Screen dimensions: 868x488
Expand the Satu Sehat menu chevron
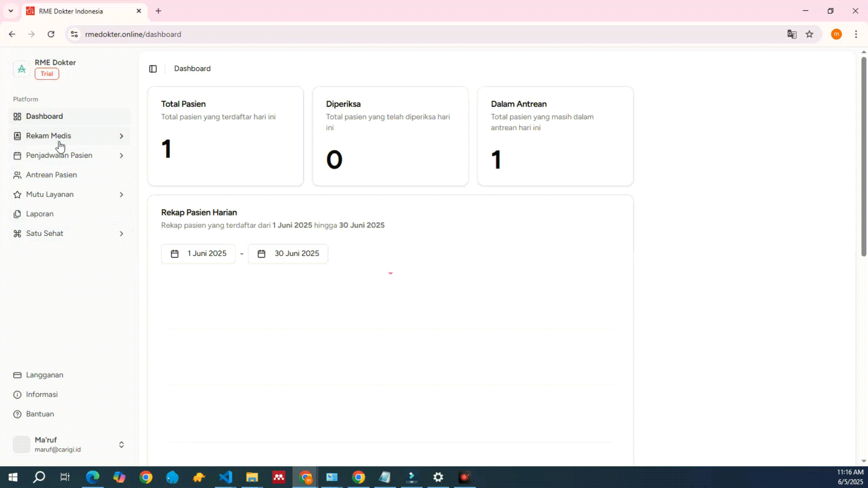(x=121, y=234)
